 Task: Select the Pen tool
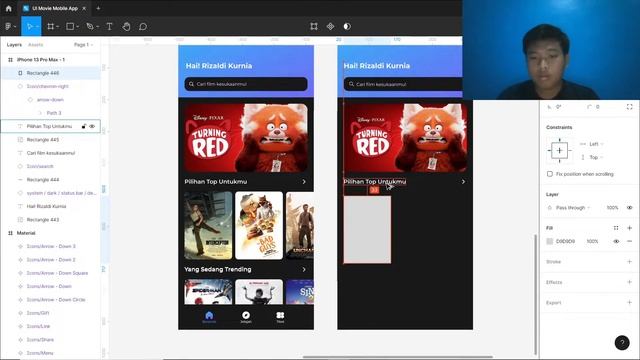[x=90, y=27]
